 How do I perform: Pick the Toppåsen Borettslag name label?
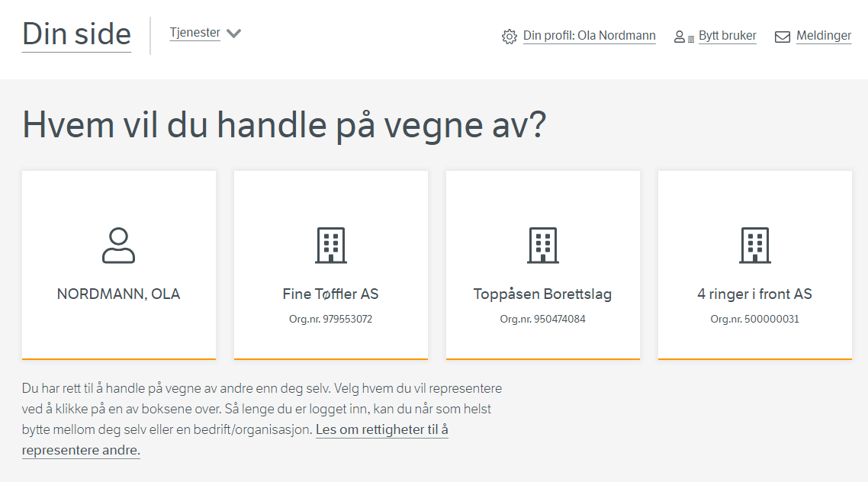(x=542, y=294)
